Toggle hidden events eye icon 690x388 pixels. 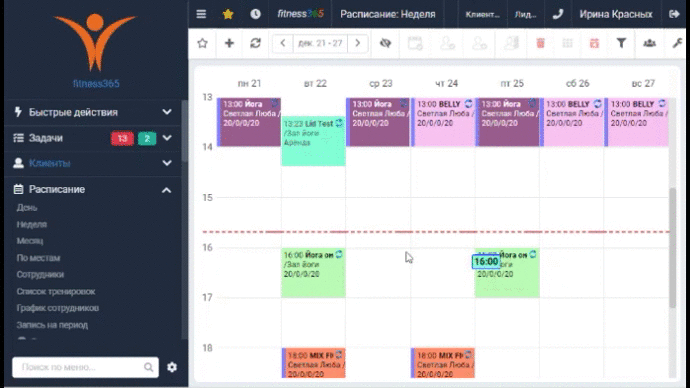(385, 43)
